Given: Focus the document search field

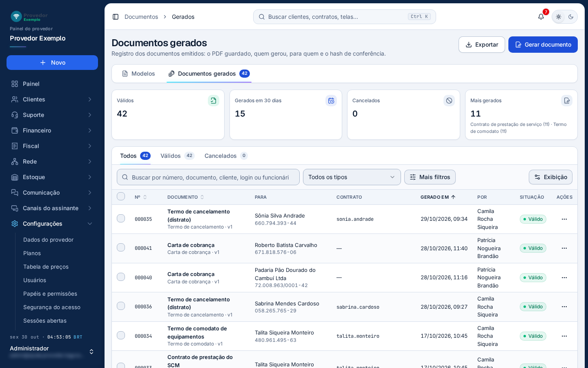Looking at the screenshot, I should click(x=208, y=177).
